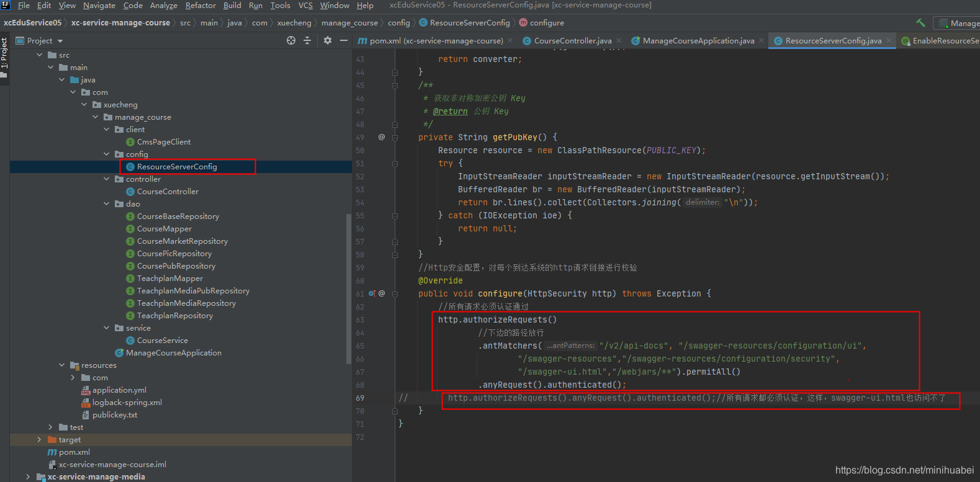Viewport: 980px width, 482px height.
Task: Click xcEduService05 breadcrumb
Action: tap(33, 23)
